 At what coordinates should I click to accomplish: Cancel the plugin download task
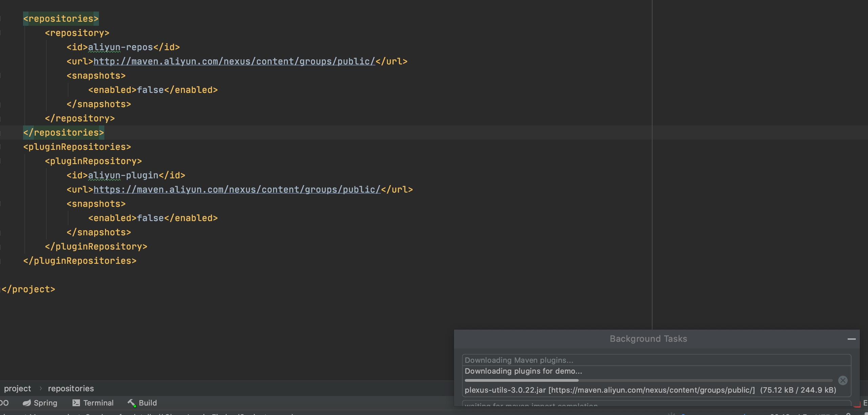pos(843,380)
